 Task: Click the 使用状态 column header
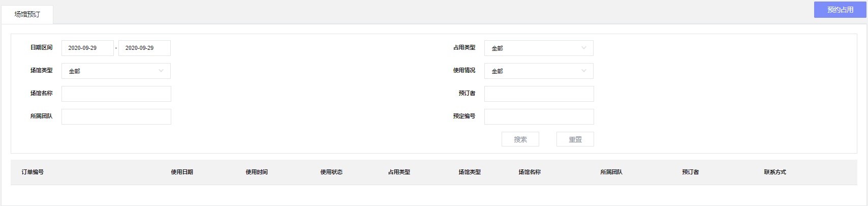click(331, 172)
